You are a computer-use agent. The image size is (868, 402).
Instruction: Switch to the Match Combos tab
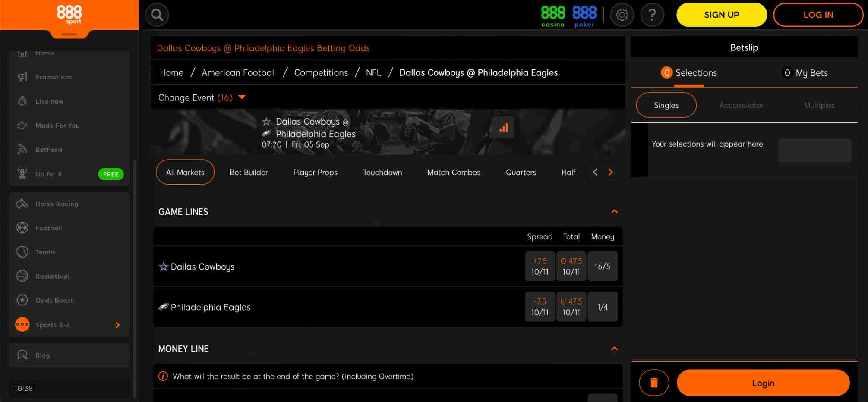[x=454, y=172]
